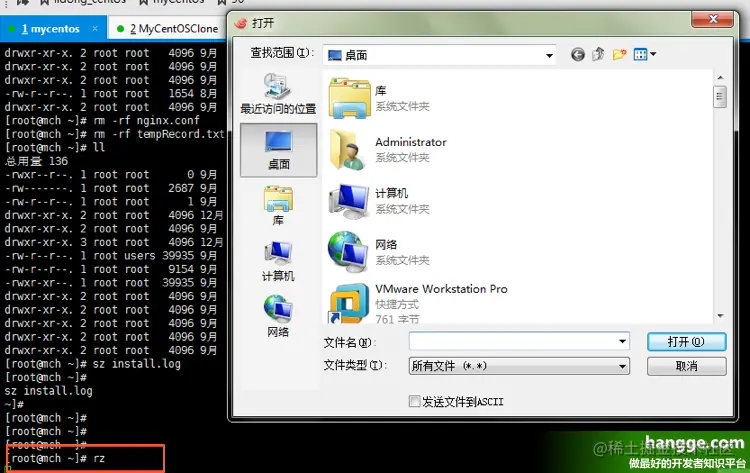Click '总用量 136' text in terminal
Image resolution: width=750 pixels, height=473 pixels.
click(36, 161)
